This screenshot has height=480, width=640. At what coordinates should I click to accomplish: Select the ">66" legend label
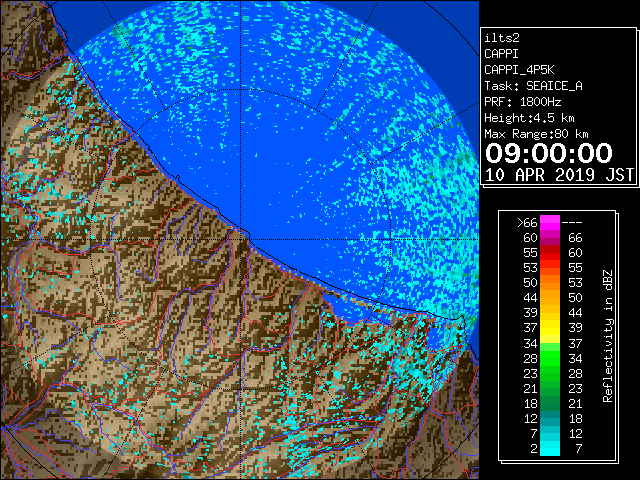click(x=527, y=223)
